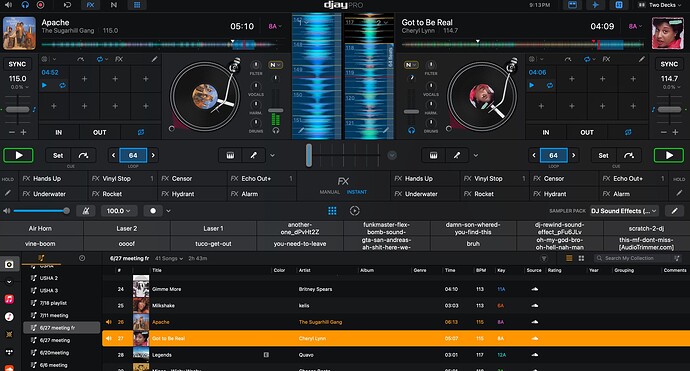The image size is (690, 371).
Task: Open the DJ Sound Effects sampler pack dropdown
Action: pyautogui.click(x=624, y=211)
